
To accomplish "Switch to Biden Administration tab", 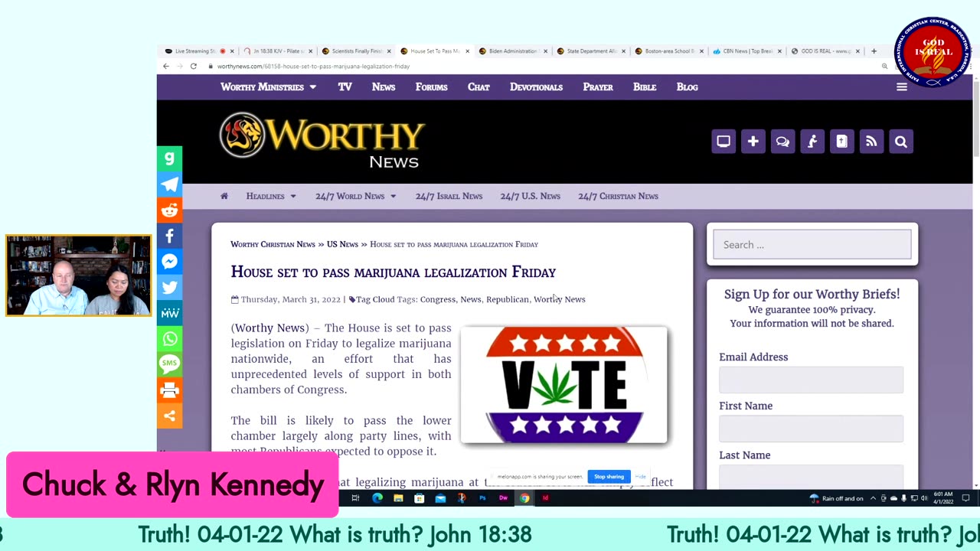I will [512, 51].
